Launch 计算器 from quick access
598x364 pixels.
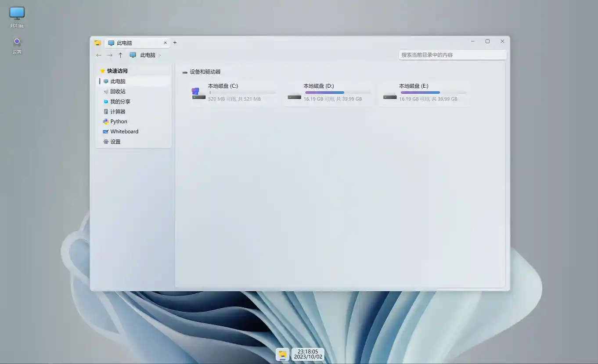[x=118, y=112]
